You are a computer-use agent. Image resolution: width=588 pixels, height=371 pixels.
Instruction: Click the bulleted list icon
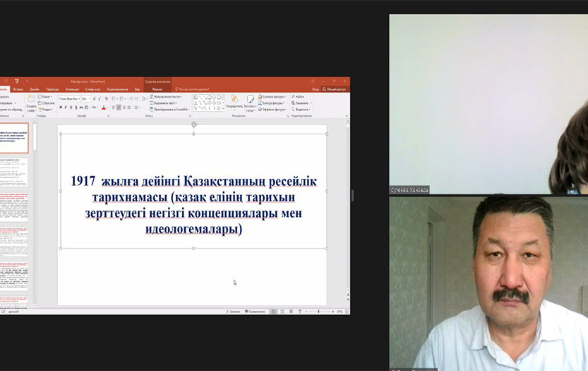coord(113,98)
